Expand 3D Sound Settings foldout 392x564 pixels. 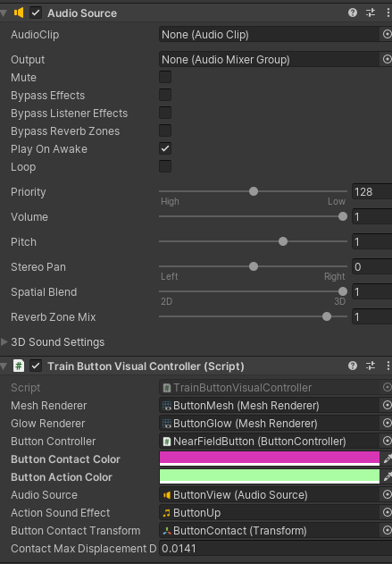click(4, 342)
